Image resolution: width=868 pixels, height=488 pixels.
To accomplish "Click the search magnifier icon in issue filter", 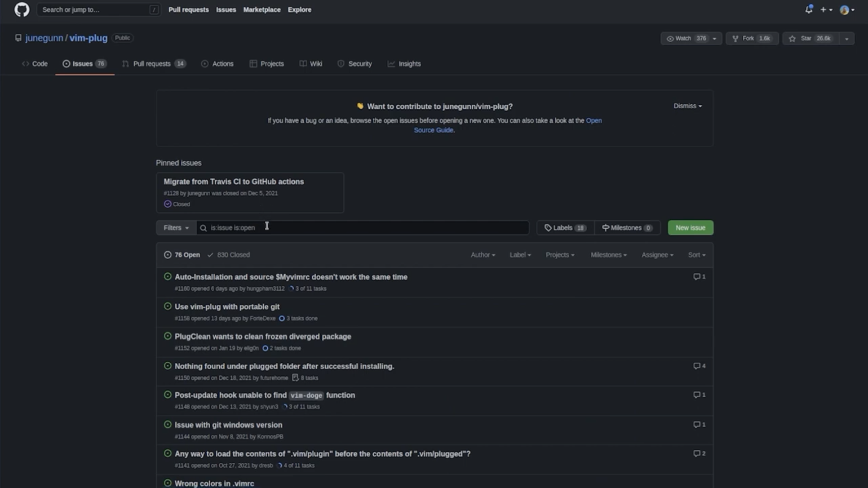I will coord(203,228).
